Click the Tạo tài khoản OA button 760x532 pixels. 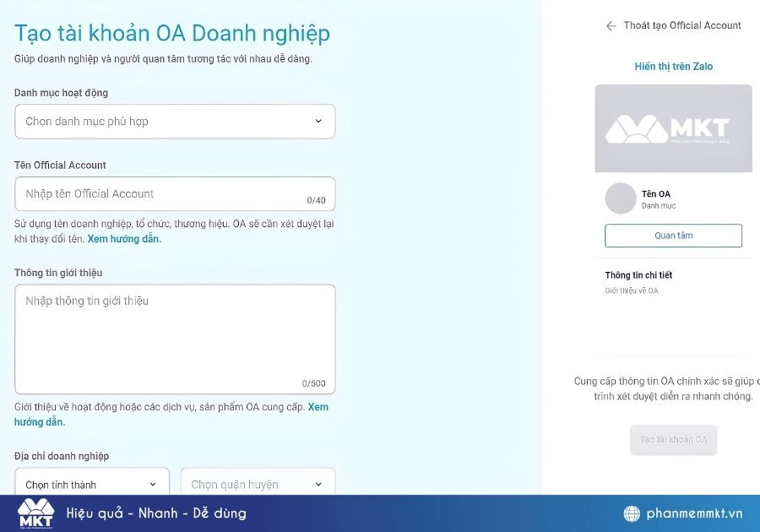[673, 440]
